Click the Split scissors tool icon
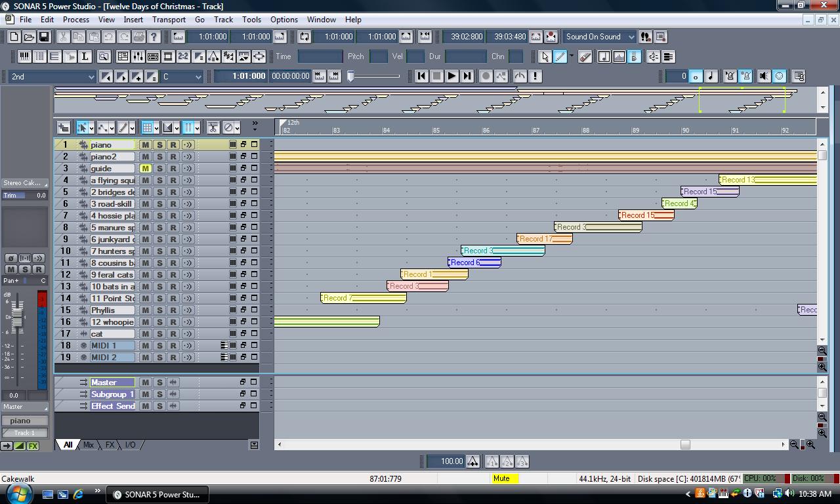This screenshot has height=504, width=840. tap(213, 127)
